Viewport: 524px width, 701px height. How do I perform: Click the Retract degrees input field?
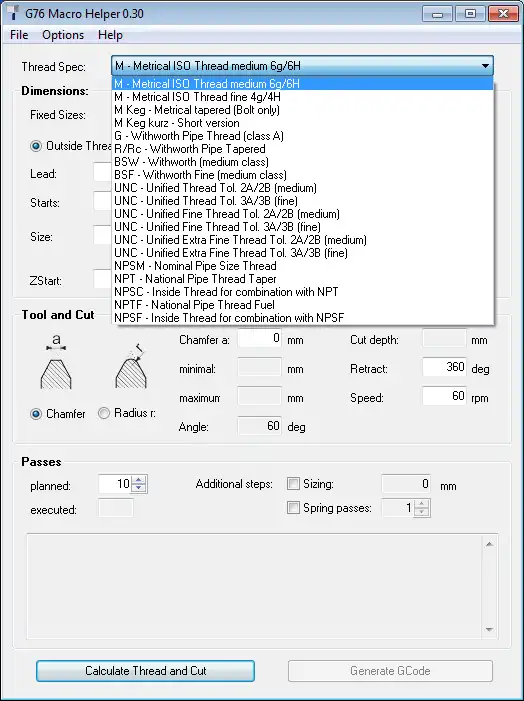click(444, 367)
